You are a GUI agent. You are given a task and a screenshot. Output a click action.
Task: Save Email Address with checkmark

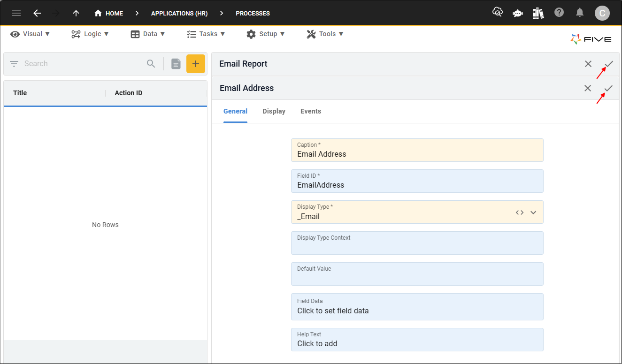pyautogui.click(x=608, y=88)
